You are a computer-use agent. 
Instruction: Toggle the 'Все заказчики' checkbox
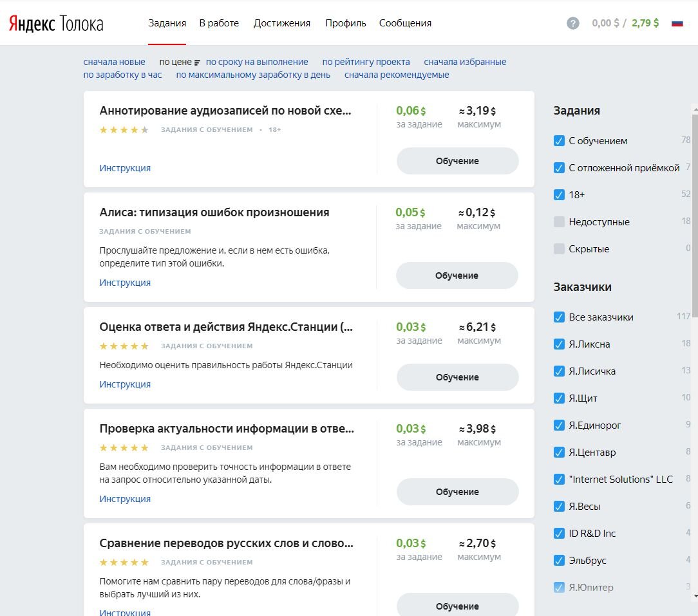[x=559, y=317]
